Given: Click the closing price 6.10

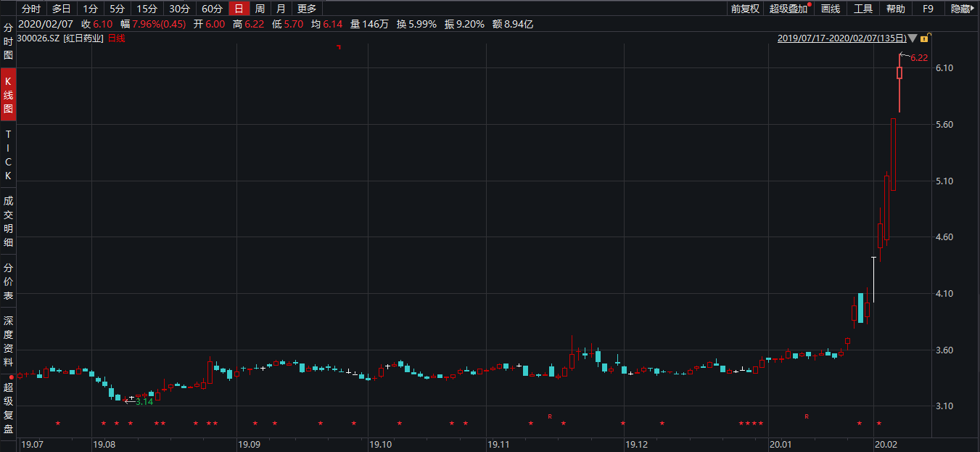Looking at the screenshot, I should (x=102, y=24).
